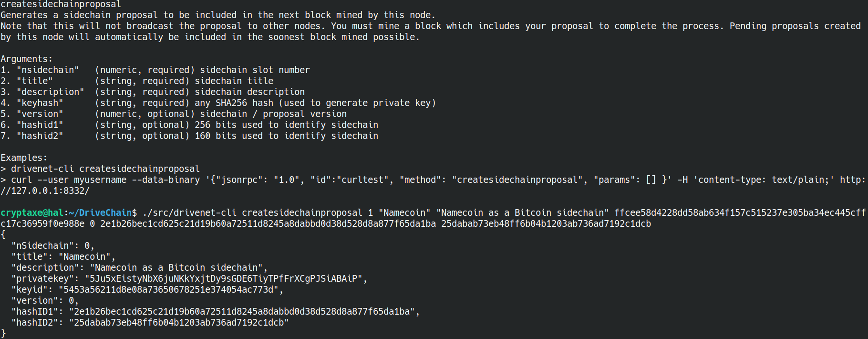Click the "nsidechain" argument name
Viewport: 868px width, 339px height.
tap(48, 70)
